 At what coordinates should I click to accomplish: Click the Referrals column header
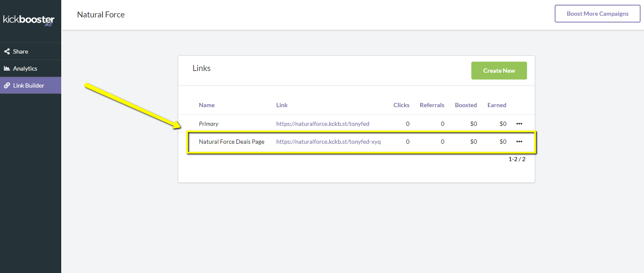(432, 105)
